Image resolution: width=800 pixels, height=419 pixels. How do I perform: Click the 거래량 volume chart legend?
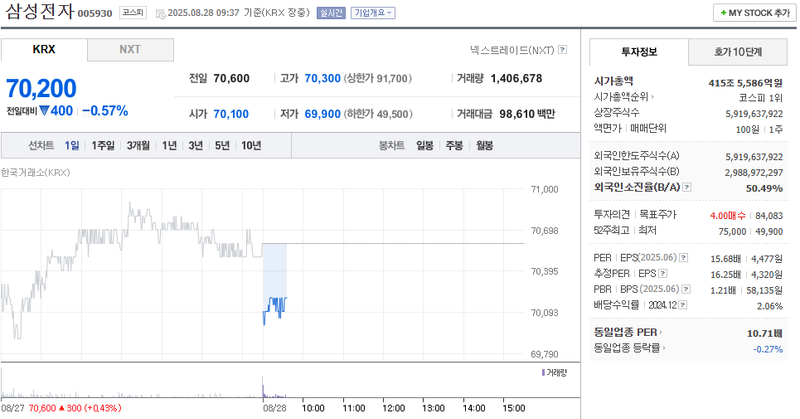point(554,373)
